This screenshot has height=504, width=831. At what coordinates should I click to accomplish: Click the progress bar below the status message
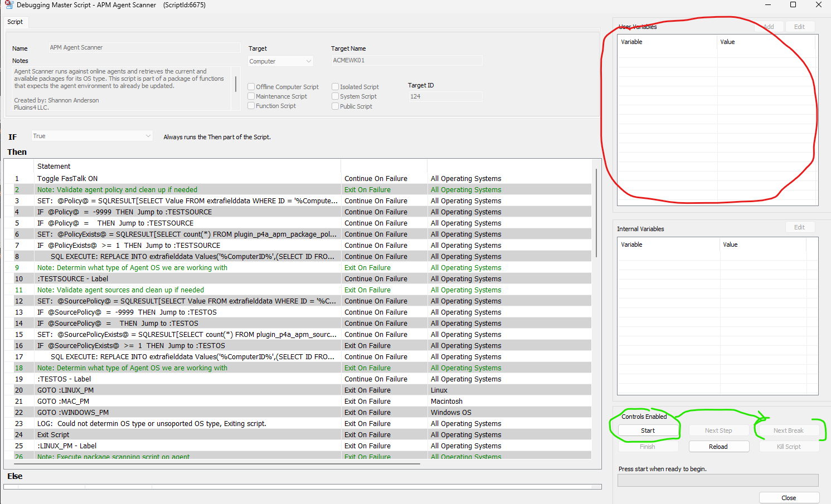pos(718,481)
